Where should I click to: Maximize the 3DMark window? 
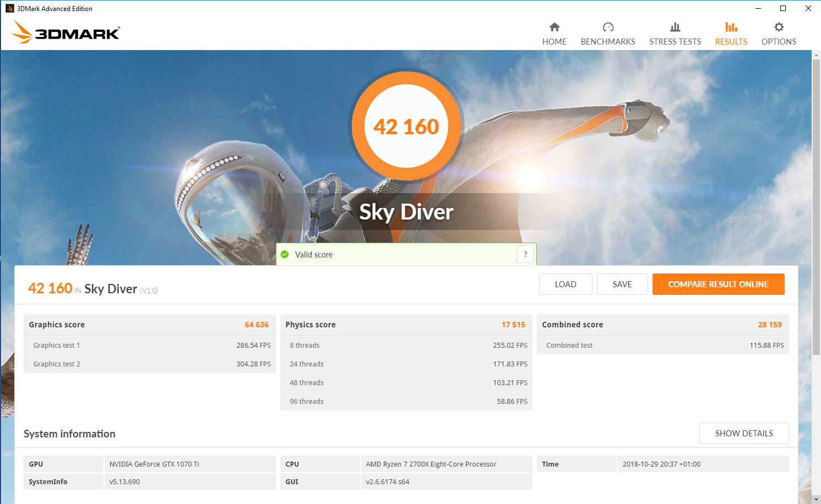(783, 8)
